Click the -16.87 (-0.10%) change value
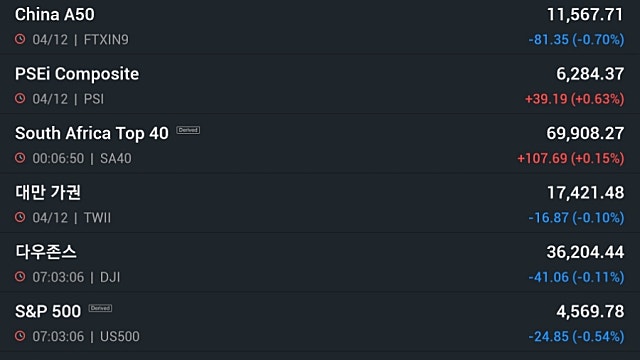This screenshot has width=640, height=360. (x=576, y=218)
